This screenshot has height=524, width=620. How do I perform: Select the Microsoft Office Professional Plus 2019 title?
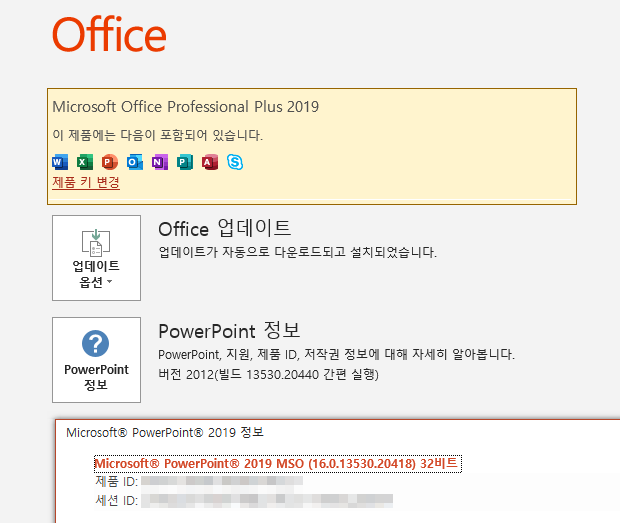(x=185, y=107)
